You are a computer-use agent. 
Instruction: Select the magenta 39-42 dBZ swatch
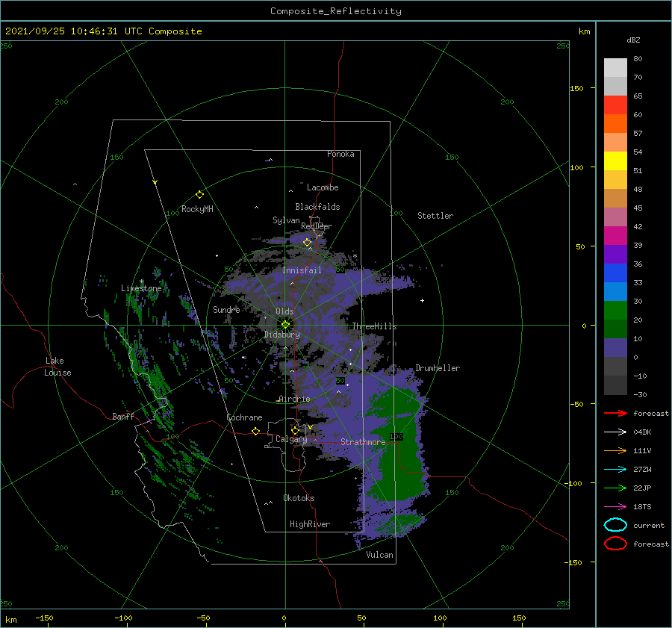tap(615, 236)
